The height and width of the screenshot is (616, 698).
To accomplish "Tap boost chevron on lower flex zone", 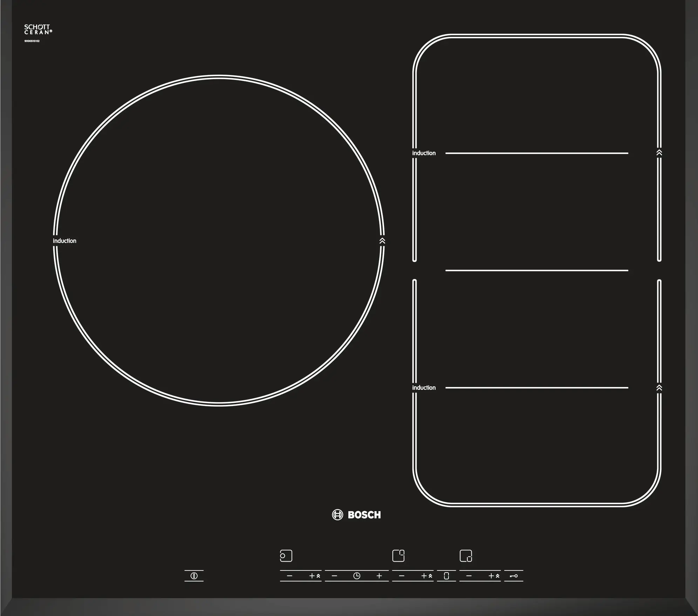I will click(659, 388).
